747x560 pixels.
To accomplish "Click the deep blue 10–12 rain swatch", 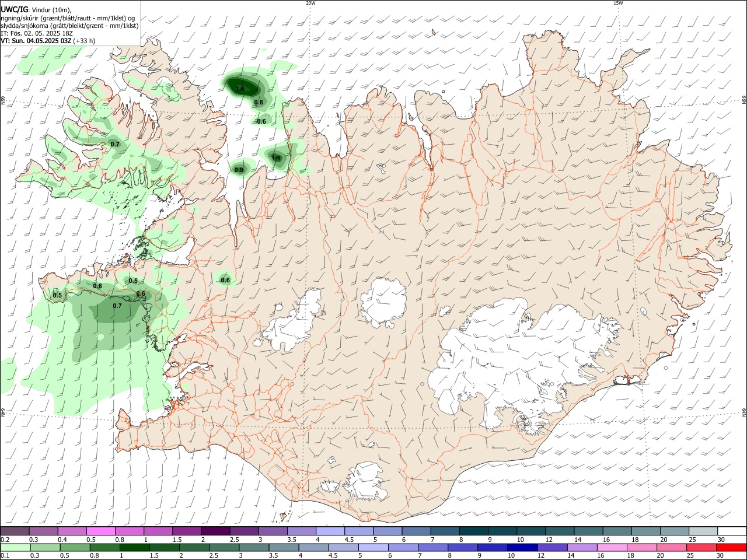I will 522,547.
